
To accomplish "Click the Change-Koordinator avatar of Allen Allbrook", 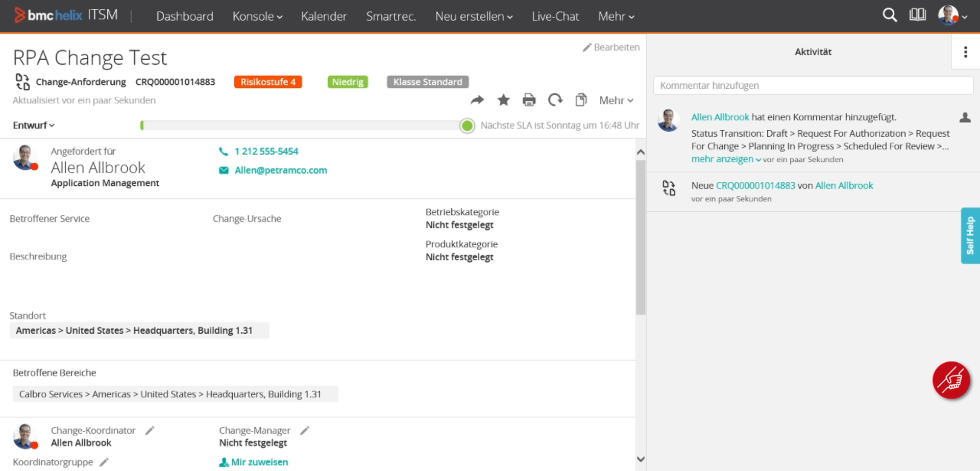I will click(x=26, y=436).
